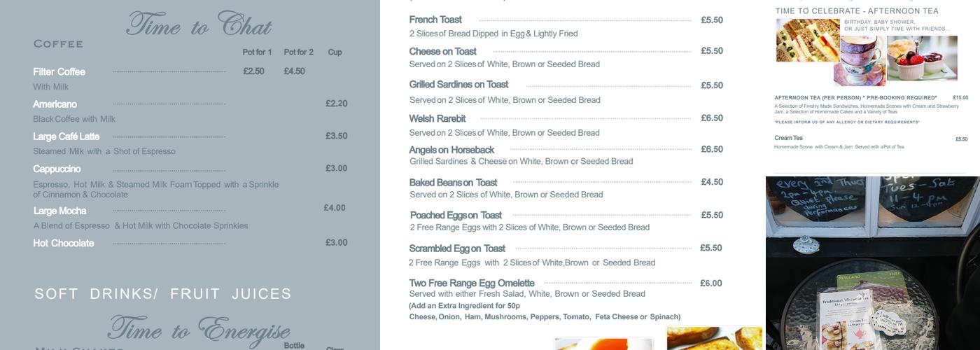Click the Pot for 2 column header

click(x=298, y=52)
